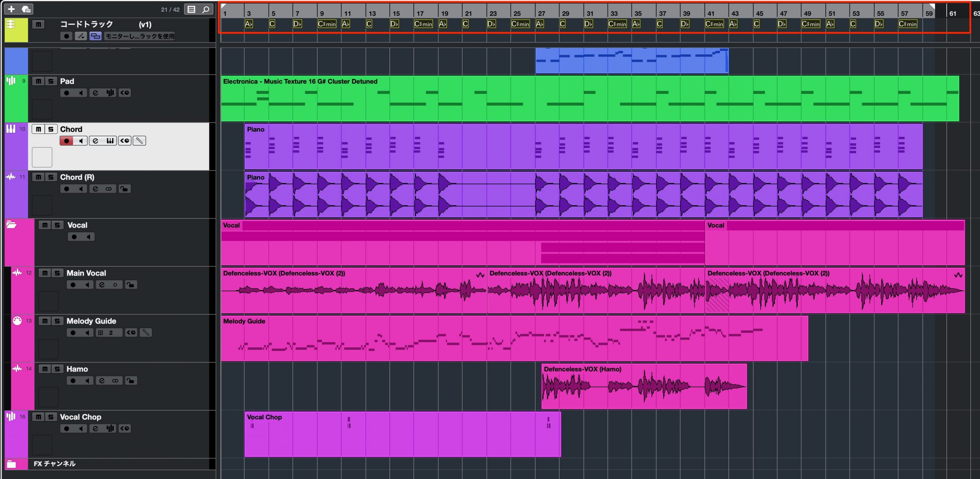980x479 pixels.
Task: Click ruler at bar 61
Action: click(x=952, y=13)
